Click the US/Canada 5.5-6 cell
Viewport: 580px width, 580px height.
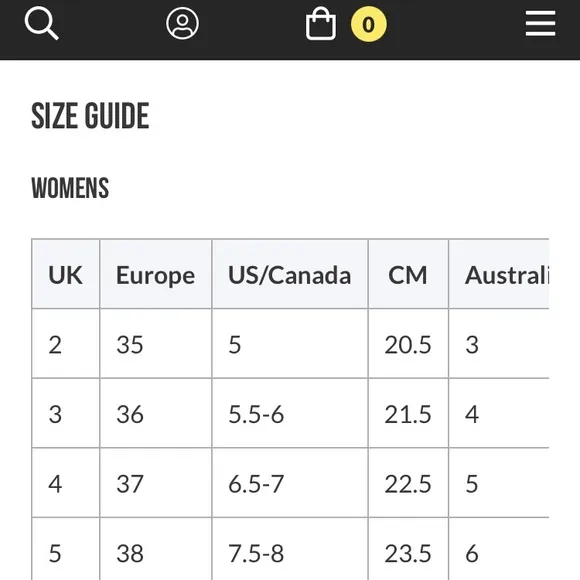290,413
